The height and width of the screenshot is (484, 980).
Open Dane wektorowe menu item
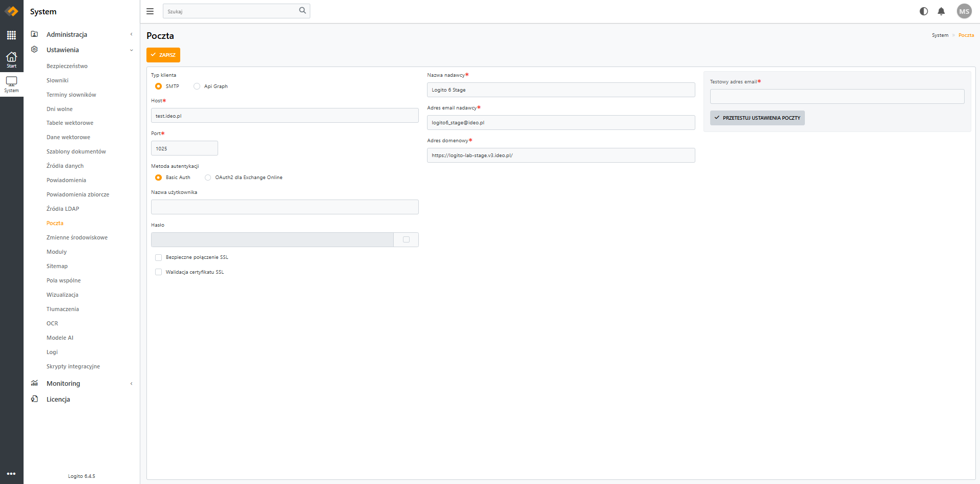click(x=68, y=137)
